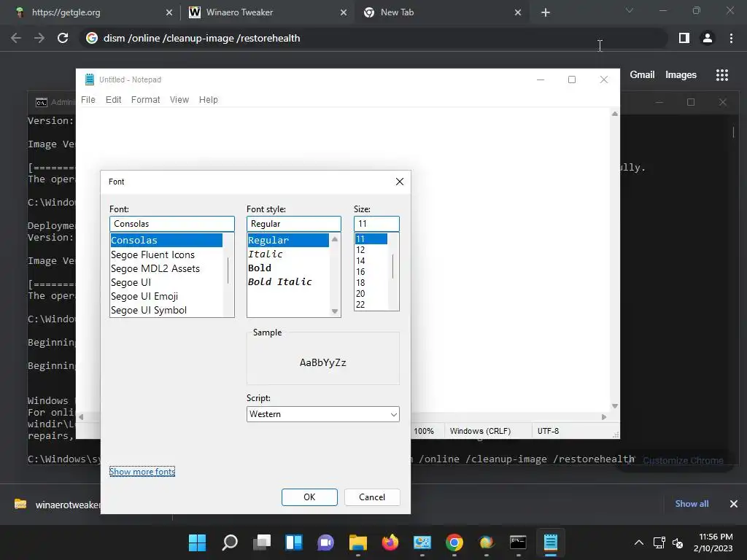
Task: Click Notepad's horizontal scrollbar right arrow
Action: 604,416
